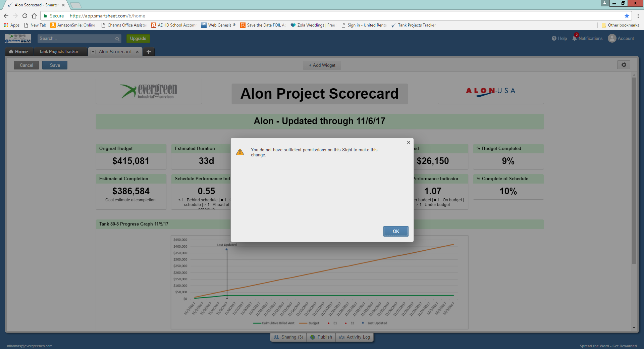Open new browser tab button
Image resolution: width=644 pixels, height=349 pixels.
coord(76,5)
